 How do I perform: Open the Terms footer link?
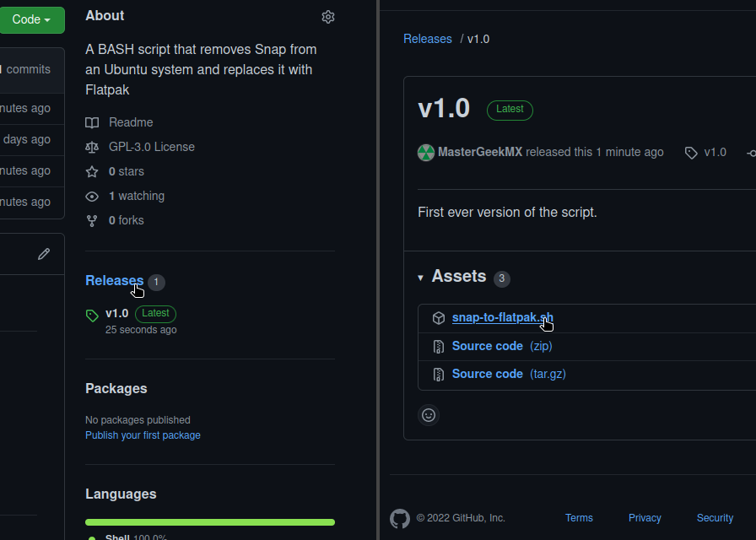coord(579,518)
